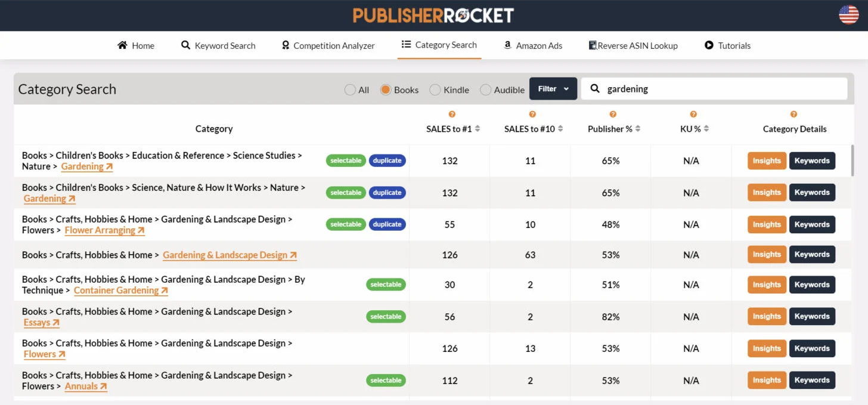Screen dimensions: 868x405
Task: Click the results table vertical scrollbar
Action: click(852, 160)
